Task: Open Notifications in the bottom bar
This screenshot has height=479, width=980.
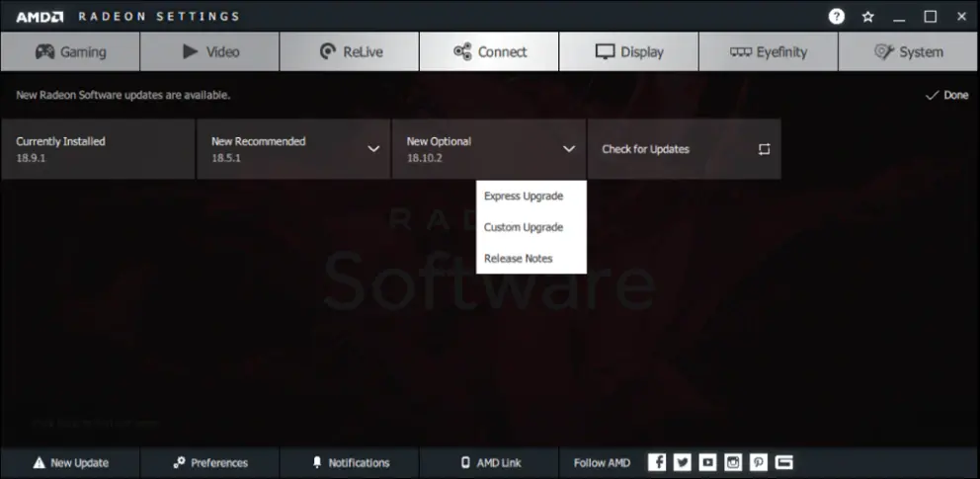Action: [x=350, y=463]
